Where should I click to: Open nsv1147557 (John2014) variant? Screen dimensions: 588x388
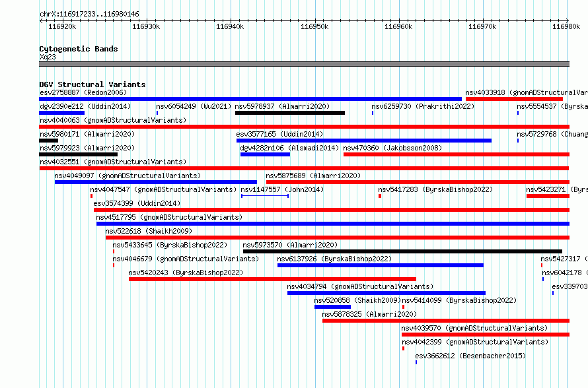point(282,189)
